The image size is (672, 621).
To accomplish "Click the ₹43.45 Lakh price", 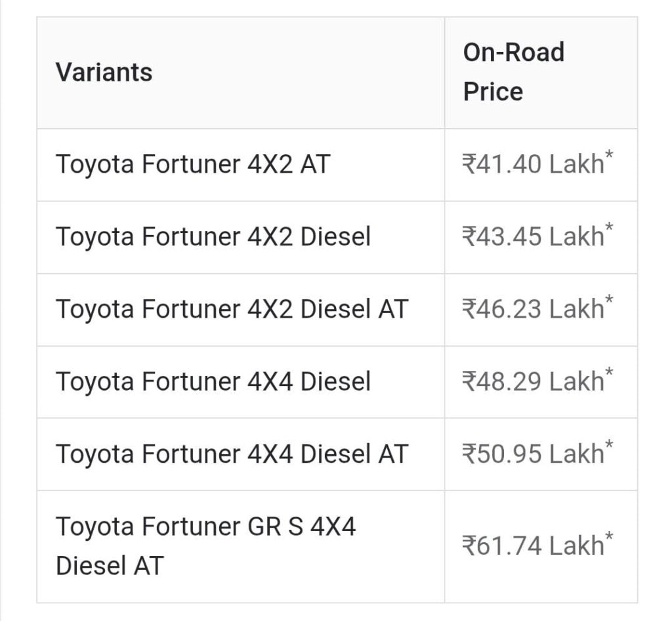I will pos(532,237).
